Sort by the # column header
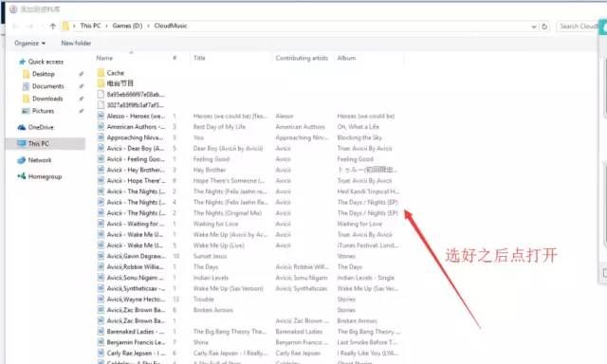This screenshot has width=607, height=364. pyautogui.click(x=175, y=58)
